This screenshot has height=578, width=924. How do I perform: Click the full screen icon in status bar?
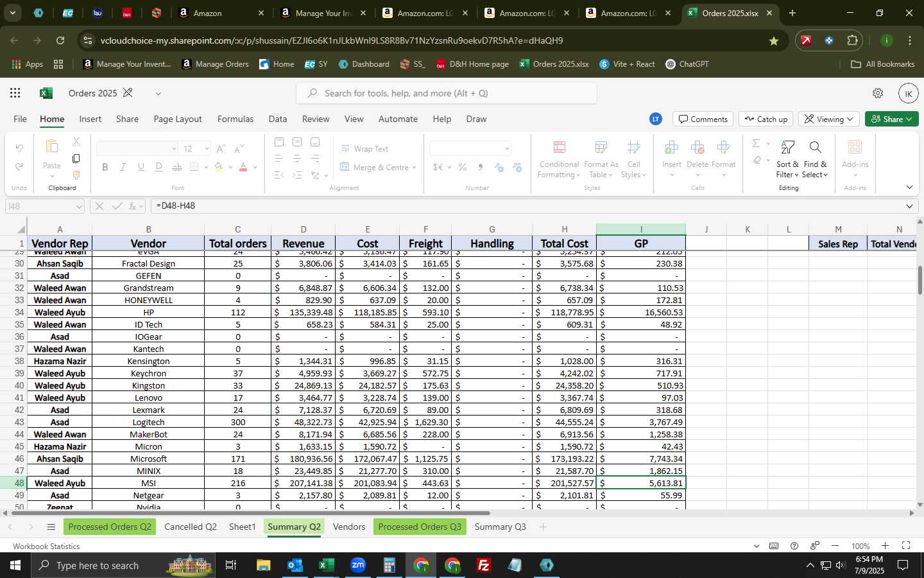point(906,546)
